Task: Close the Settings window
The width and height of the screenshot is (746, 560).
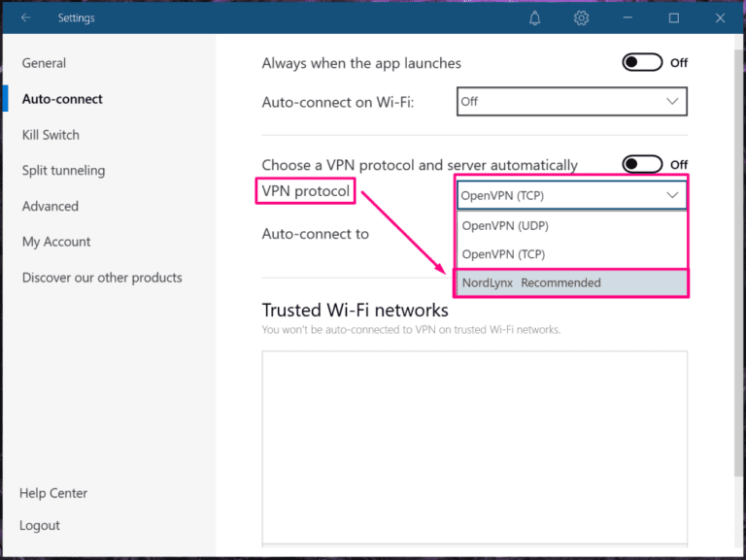Action: click(720, 18)
